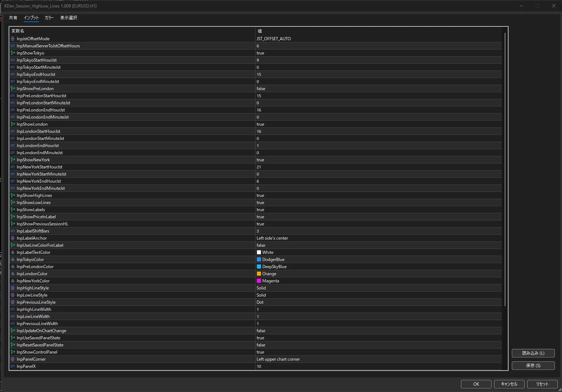This screenshot has width=562, height=392.
Task: Click the color icon beside InpLabelTextColor
Action: [13, 252]
